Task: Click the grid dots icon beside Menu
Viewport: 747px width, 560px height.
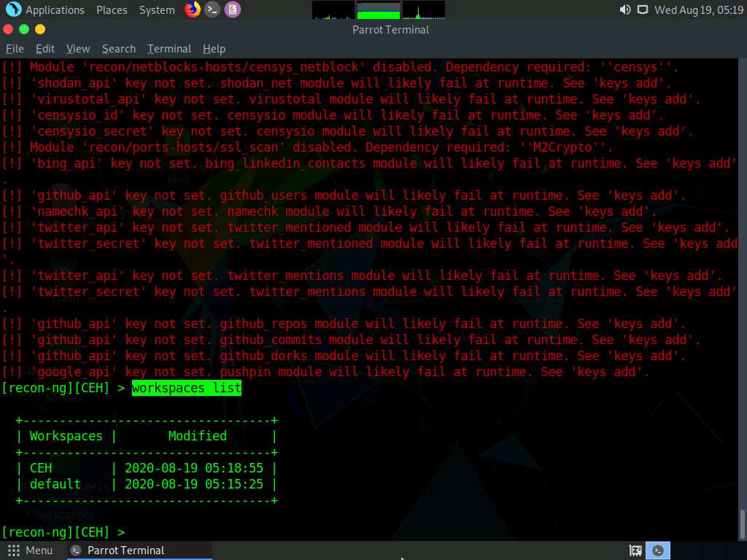Action: 14,551
